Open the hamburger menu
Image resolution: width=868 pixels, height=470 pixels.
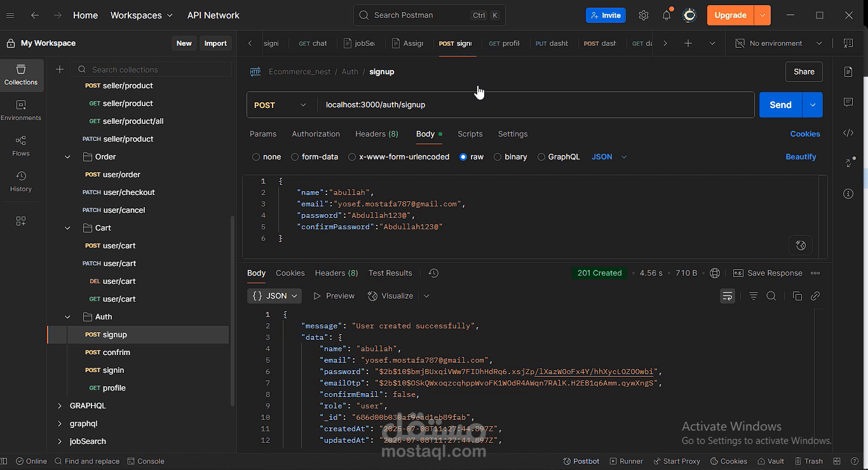[x=11, y=15]
